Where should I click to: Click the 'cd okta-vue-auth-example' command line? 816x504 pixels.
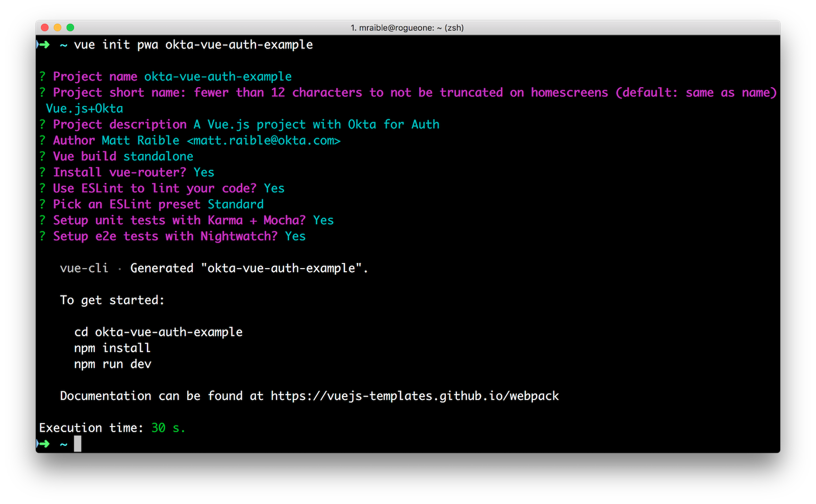(158, 332)
